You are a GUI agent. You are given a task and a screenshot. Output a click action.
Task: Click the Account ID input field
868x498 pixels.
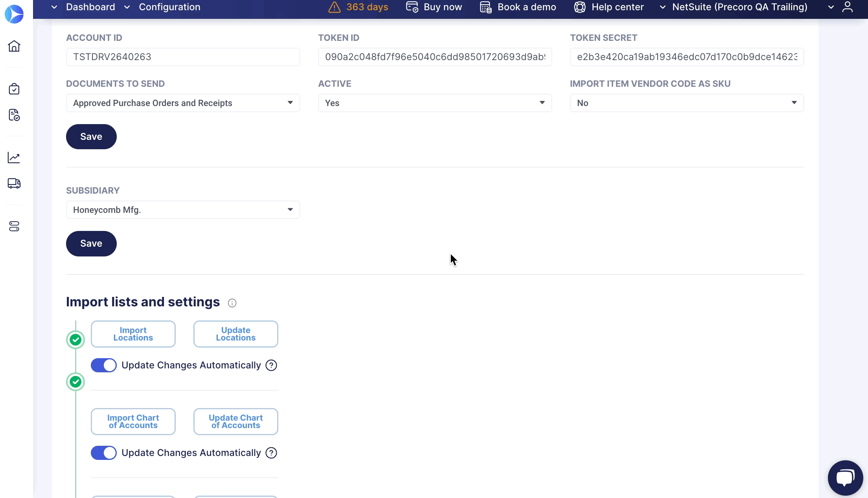[x=183, y=57]
